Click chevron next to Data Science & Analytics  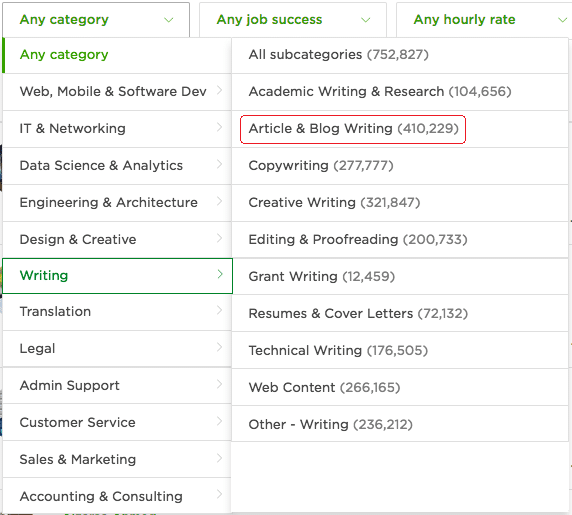click(219, 164)
